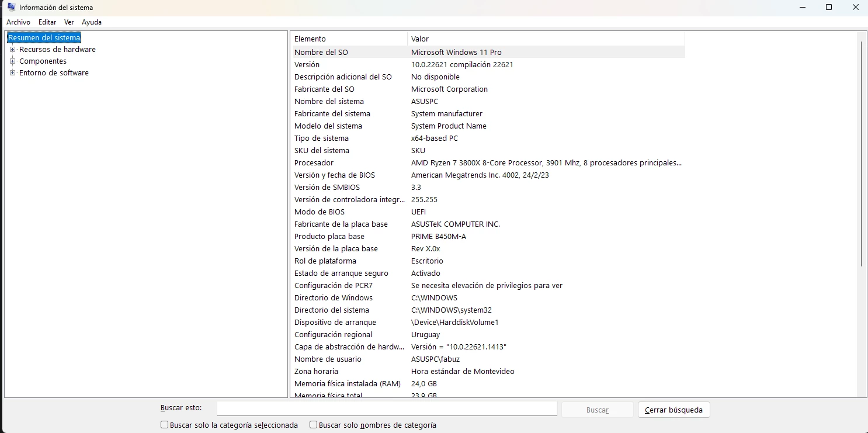Select the Entorno de software tree item
868x433 pixels.
click(54, 73)
